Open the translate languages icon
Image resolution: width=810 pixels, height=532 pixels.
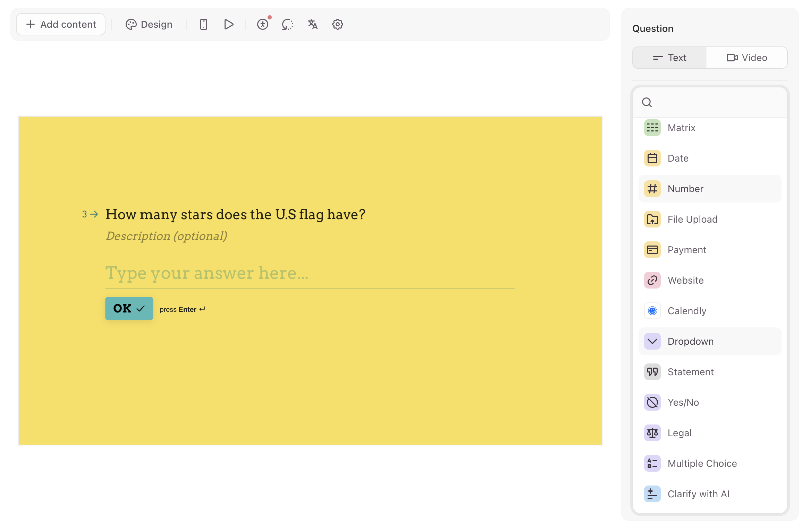coord(313,24)
